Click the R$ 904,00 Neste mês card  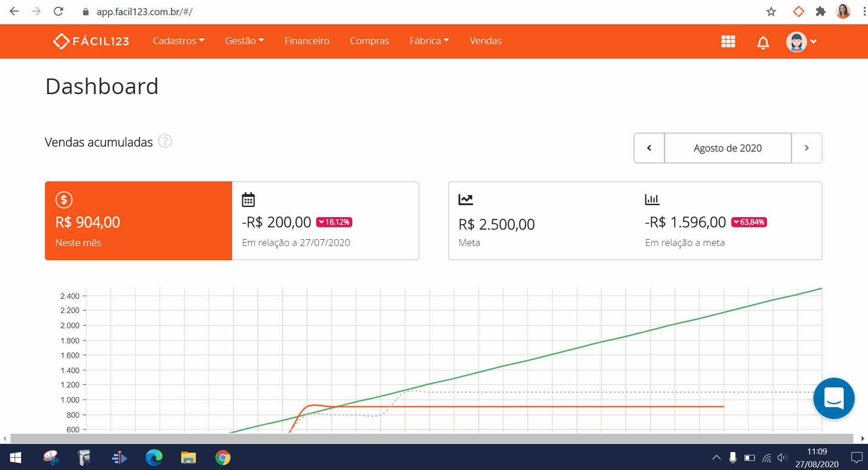[139, 221]
